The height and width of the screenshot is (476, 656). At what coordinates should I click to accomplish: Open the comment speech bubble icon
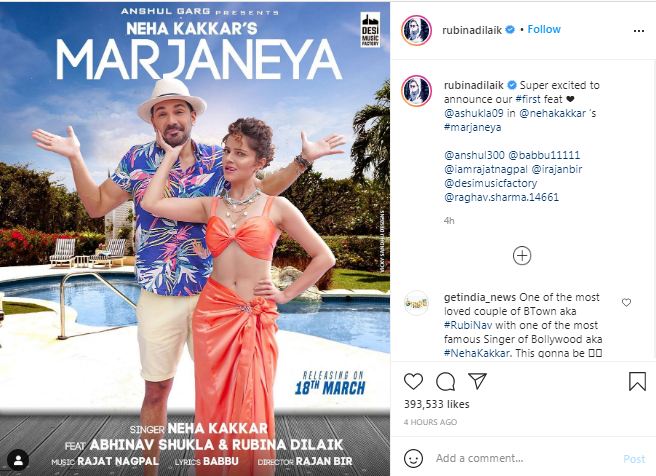pos(446,381)
